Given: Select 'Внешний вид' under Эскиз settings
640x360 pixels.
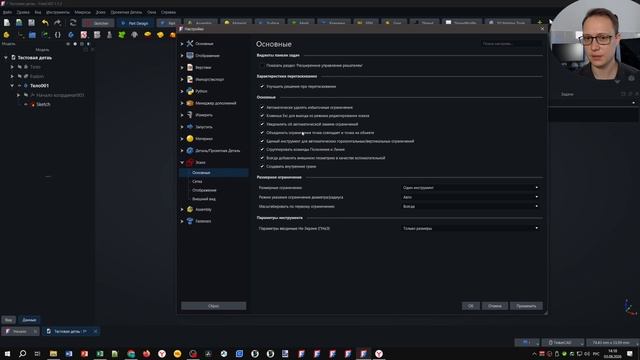Looking at the screenshot, I should tap(204, 199).
